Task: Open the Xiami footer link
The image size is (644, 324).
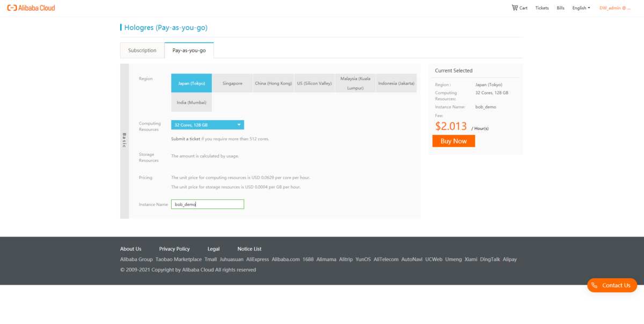Action: tap(471, 259)
